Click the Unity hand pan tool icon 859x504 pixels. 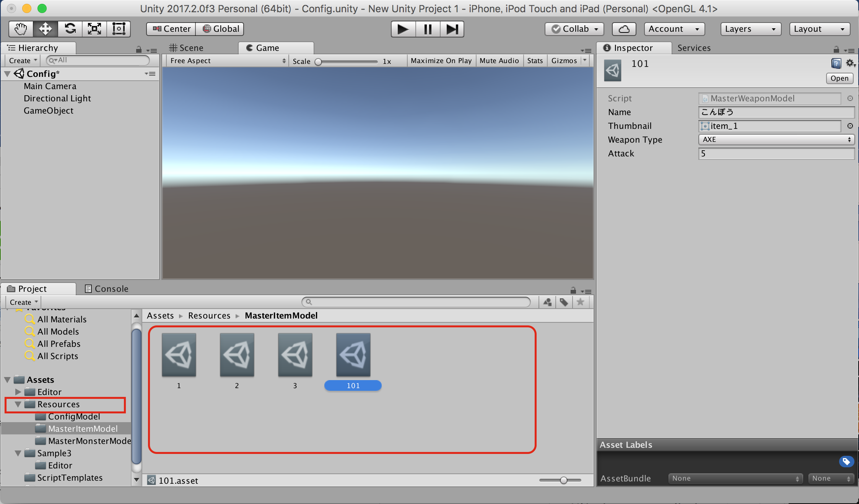pos(20,28)
